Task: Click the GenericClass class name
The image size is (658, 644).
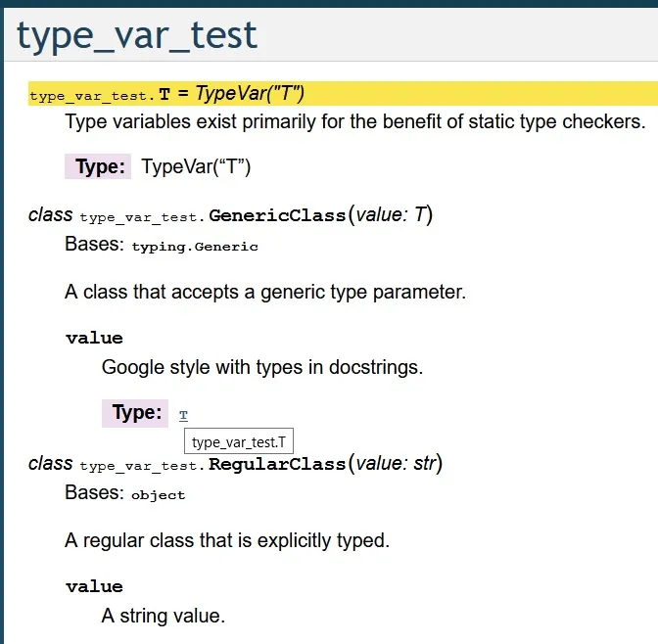Action: 277,215
